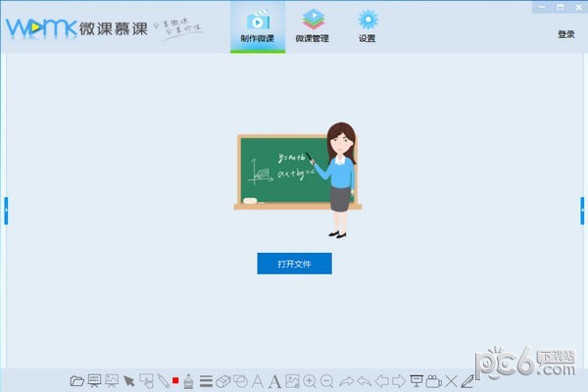Viewport: 588px width, 392px height.
Task: Select the pen drawing tool
Action: (x=163, y=380)
